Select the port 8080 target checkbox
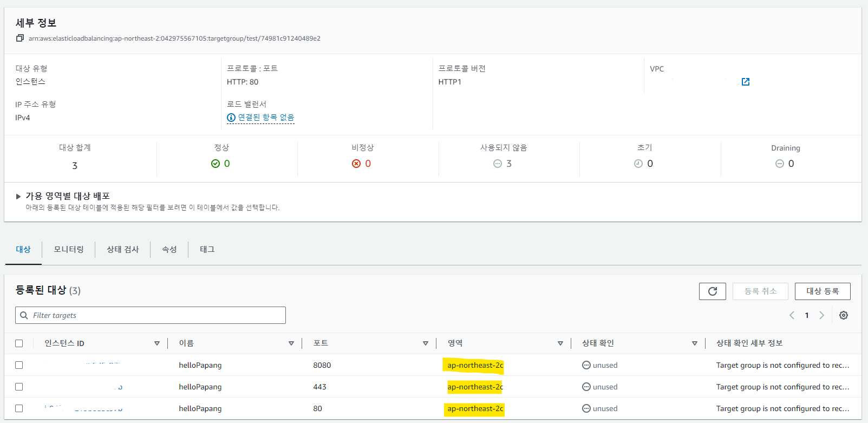Screen dimensions: 868x423 pyautogui.click(x=19, y=365)
